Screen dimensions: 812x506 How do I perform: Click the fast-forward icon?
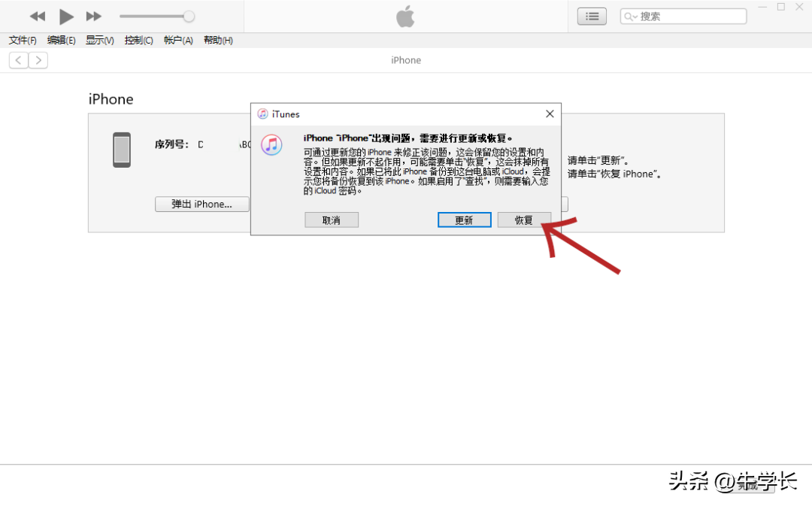94,16
